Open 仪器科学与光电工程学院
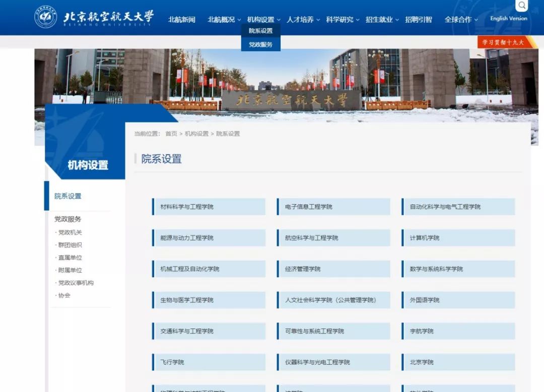The image size is (544, 392). tap(333, 362)
